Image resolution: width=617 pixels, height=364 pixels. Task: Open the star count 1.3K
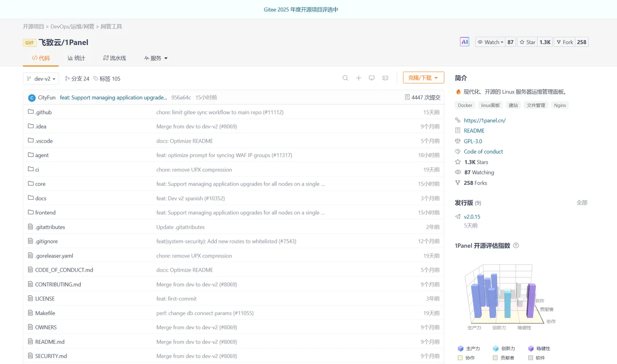(x=545, y=42)
